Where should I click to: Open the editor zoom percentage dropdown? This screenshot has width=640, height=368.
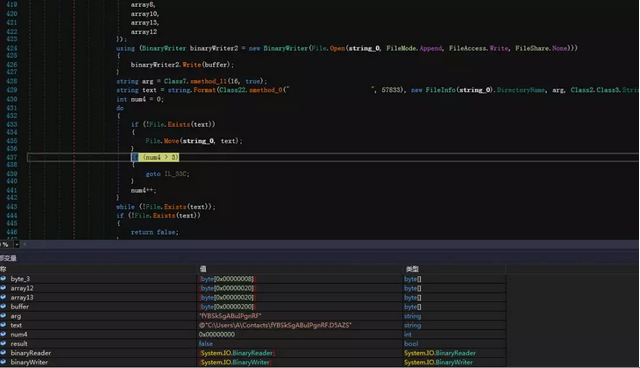click(x=17, y=244)
